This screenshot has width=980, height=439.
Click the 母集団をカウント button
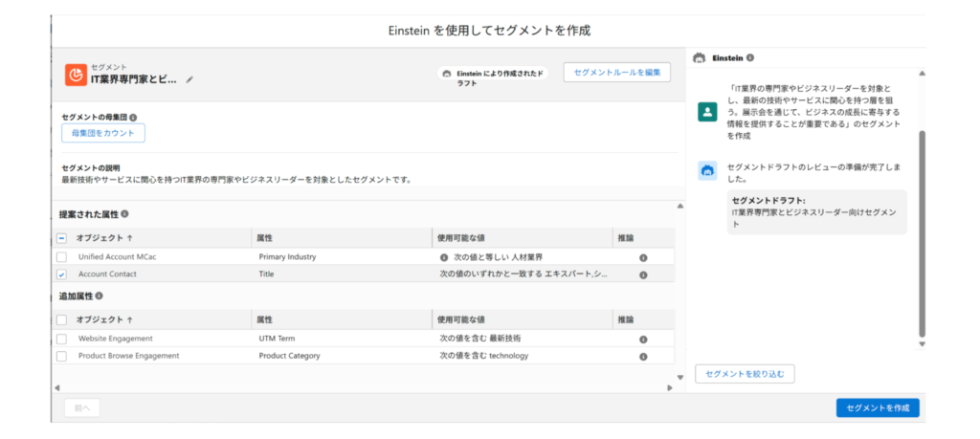[103, 133]
